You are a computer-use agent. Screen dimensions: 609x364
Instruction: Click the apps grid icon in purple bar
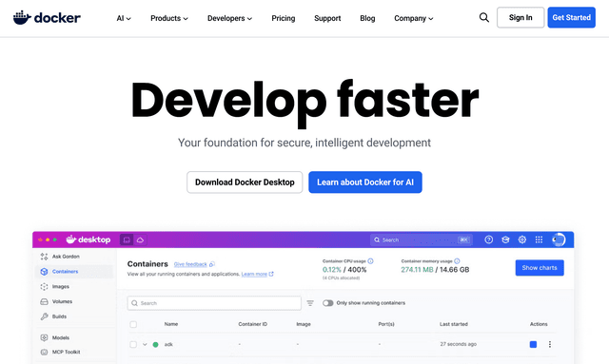pos(539,239)
